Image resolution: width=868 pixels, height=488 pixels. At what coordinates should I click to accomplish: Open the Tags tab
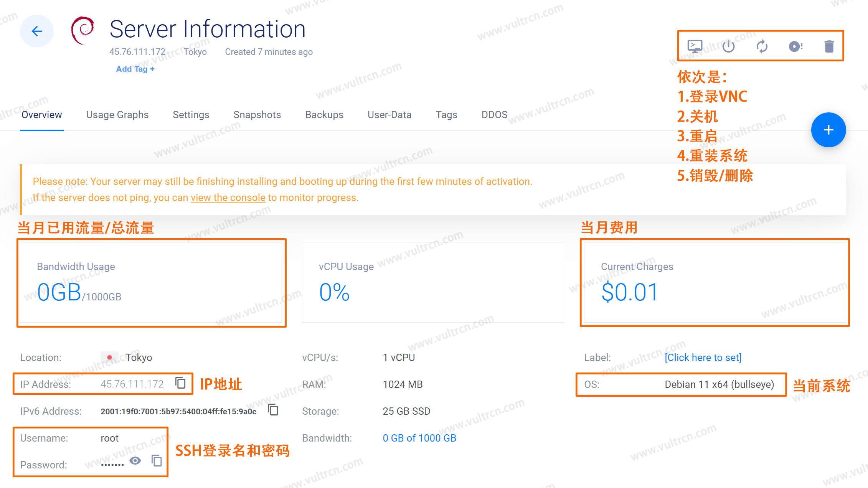pyautogui.click(x=446, y=115)
